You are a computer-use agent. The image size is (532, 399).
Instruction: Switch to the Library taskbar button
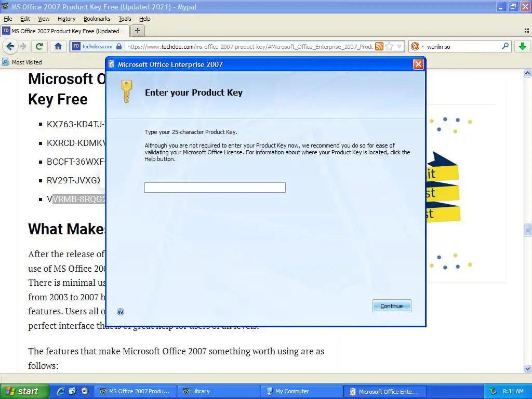pyautogui.click(x=219, y=391)
